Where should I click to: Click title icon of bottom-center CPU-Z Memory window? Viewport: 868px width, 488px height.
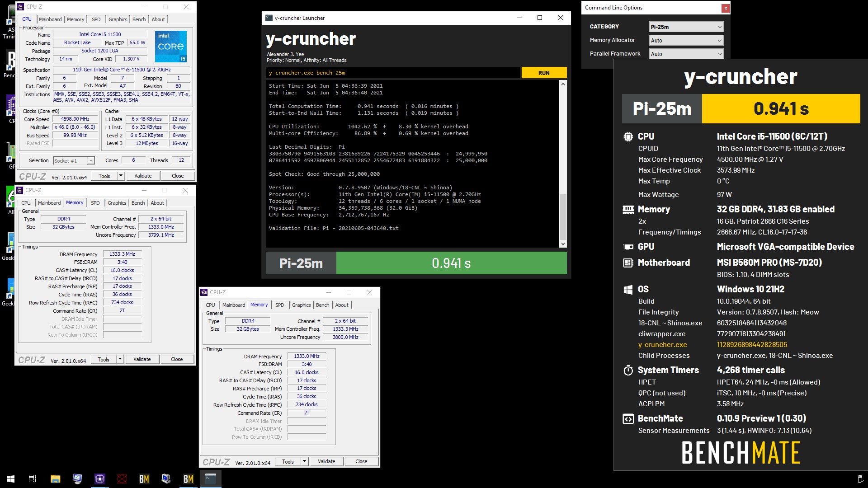point(204,292)
